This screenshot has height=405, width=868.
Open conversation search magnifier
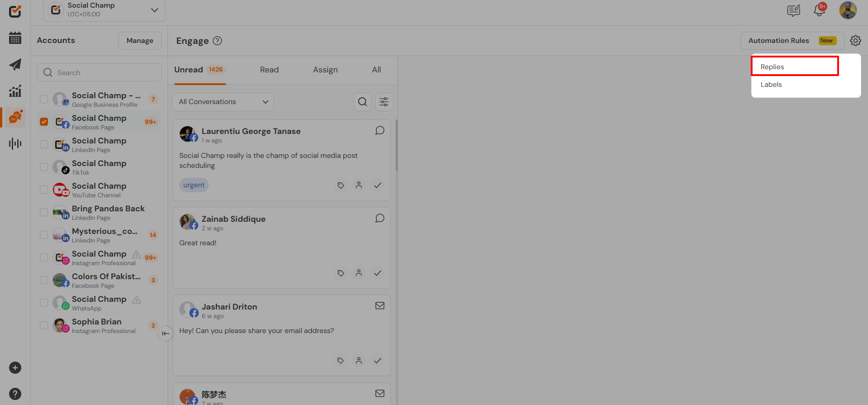tap(363, 102)
